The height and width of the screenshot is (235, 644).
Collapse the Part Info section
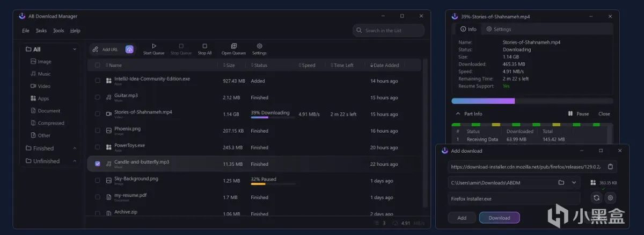(458, 114)
